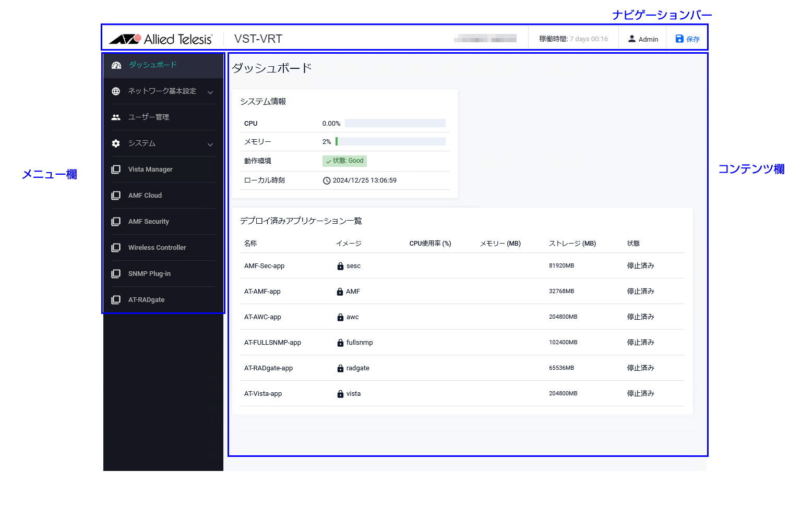Select AMF Cloud from the menu
The width and height of the screenshot is (789, 532).
[163, 196]
